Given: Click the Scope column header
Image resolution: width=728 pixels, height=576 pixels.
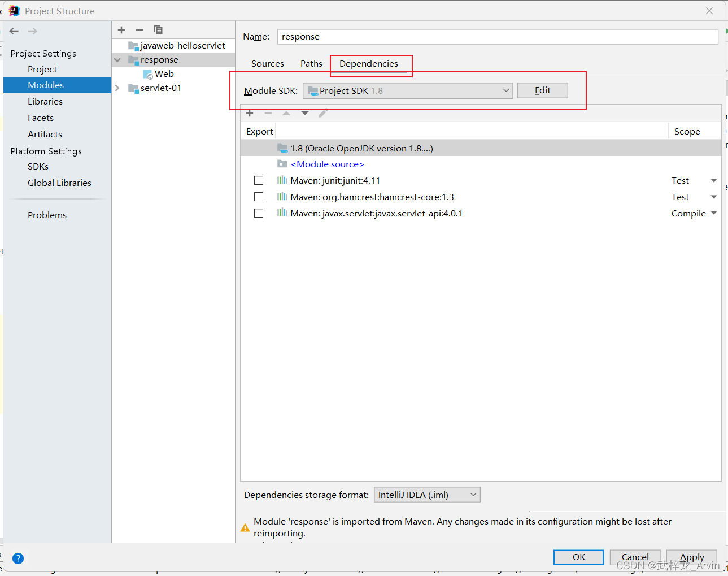Looking at the screenshot, I should click(687, 131).
